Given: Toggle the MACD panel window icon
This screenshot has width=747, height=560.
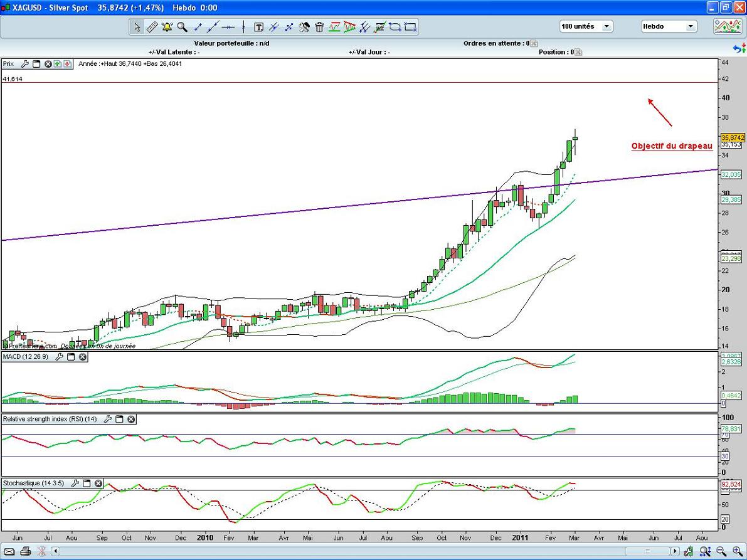Looking at the screenshot, I should point(71,357).
